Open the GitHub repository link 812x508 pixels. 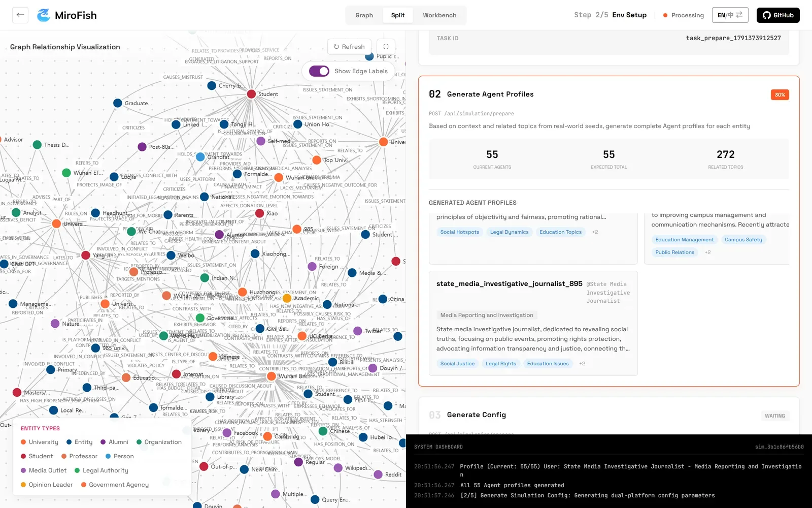[x=778, y=15]
